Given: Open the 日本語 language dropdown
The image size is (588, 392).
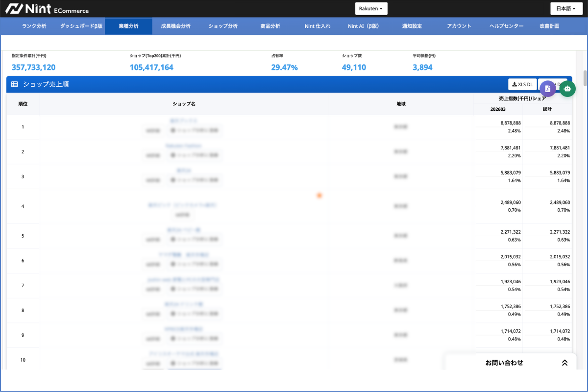Looking at the screenshot, I should click(x=566, y=9).
